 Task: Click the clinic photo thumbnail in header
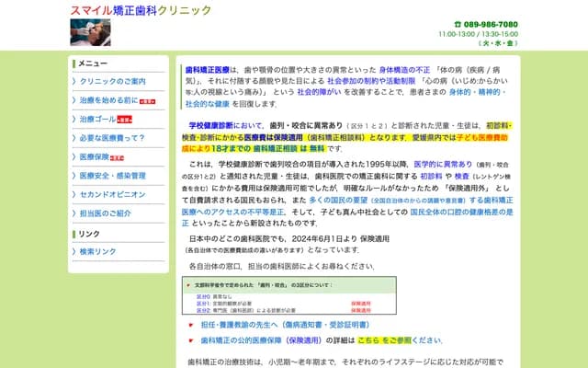click(90, 32)
